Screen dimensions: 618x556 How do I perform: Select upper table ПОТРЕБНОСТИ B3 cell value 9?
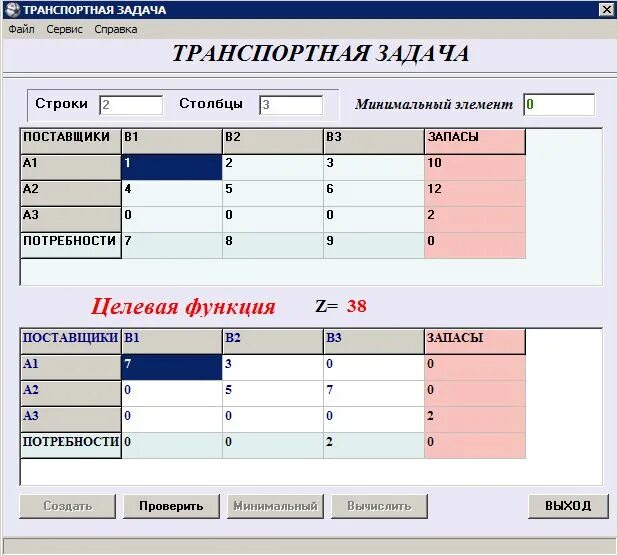[374, 245]
